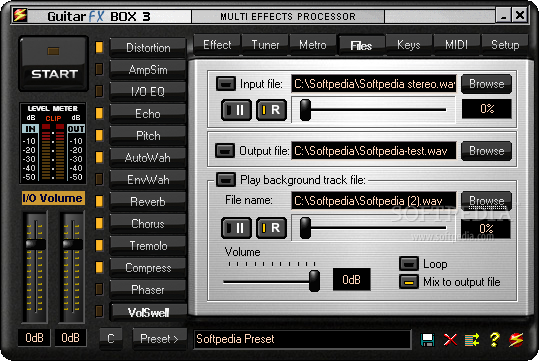This screenshot has width=539, height=361.
Task: Toggle the Compress effect LED
Action: pyautogui.click(x=99, y=267)
